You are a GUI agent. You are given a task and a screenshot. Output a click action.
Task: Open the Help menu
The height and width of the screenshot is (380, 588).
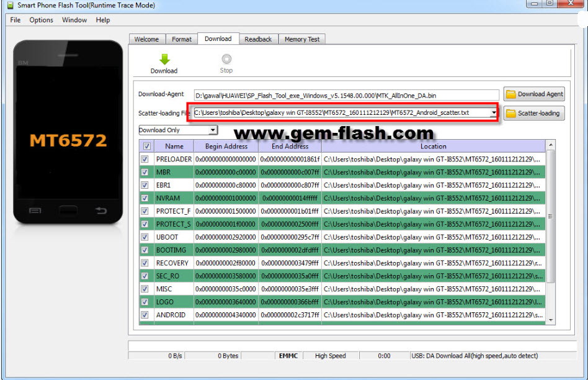[103, 20]
